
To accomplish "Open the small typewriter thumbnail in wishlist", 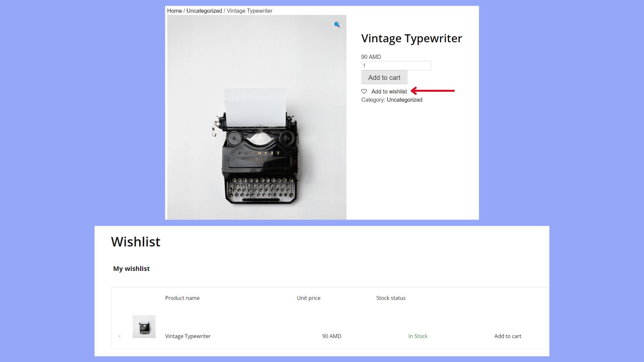I will pos(144,326).
